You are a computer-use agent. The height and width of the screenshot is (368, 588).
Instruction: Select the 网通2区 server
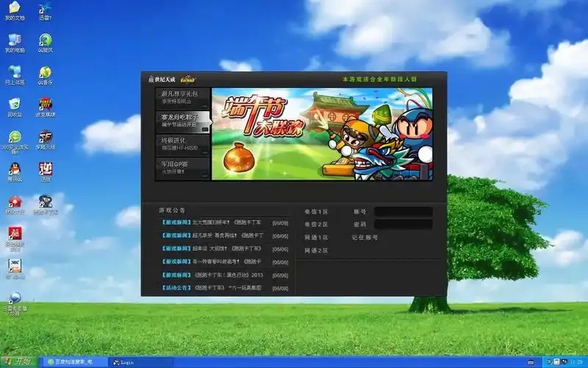[x=316, y=250]
